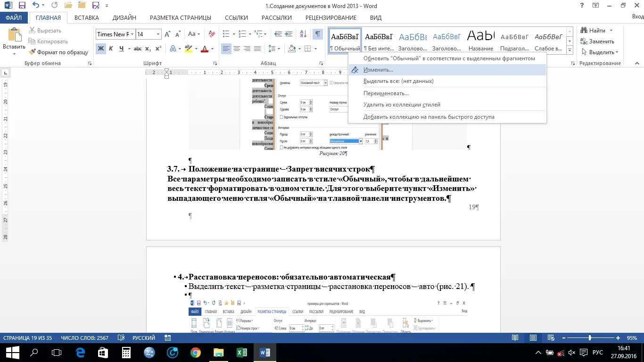
Task: Toggle Bold (Ж) formatting
Action: click(x=100, y=49)
